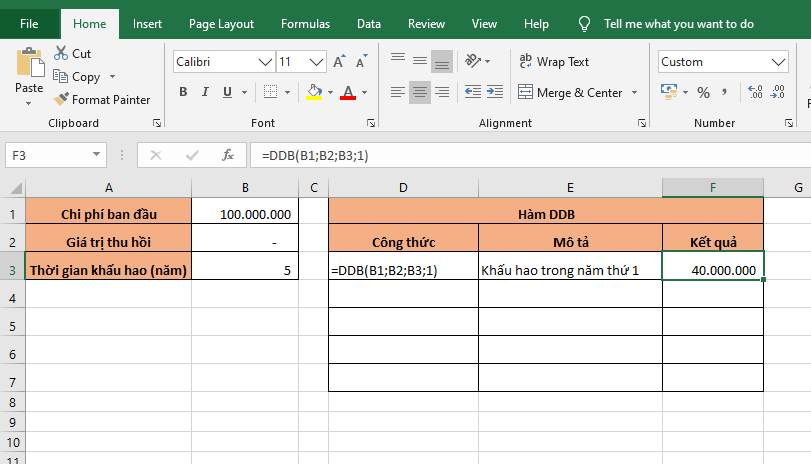The height and width of the screenshot is (464, 811).
Task: Apply accounting number format icon
Action: tap(669, 92)
